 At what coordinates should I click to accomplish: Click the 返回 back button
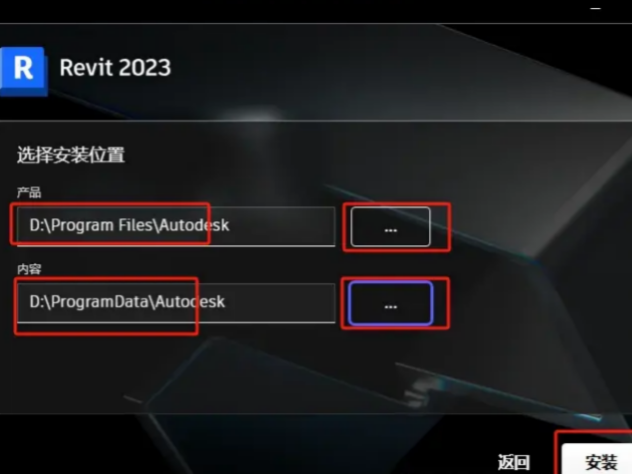514,462
